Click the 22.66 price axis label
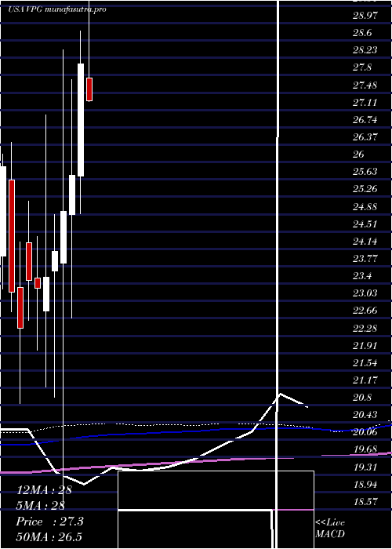392x549 pixels. pos(365,311)
